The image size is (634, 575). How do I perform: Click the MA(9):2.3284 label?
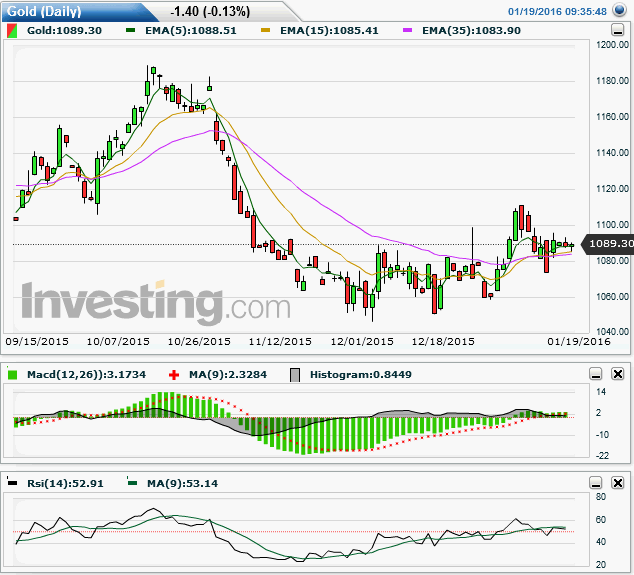click(228, 374)
